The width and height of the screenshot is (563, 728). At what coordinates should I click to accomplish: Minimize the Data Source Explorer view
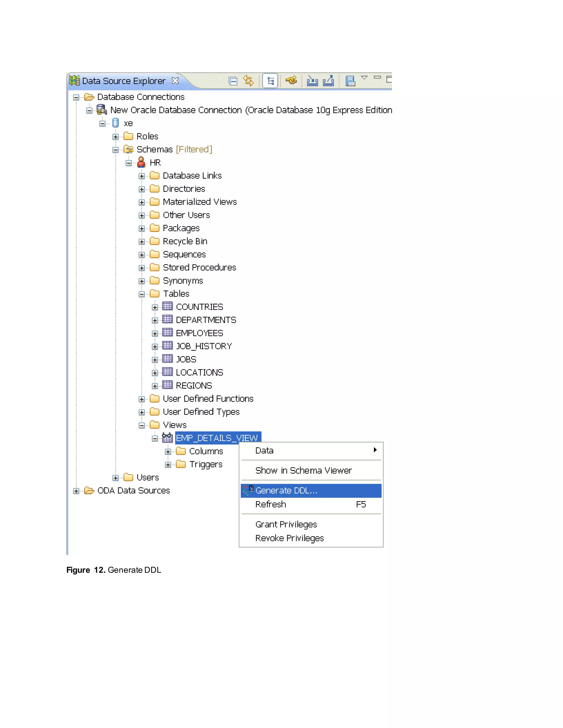pos(377,77)
